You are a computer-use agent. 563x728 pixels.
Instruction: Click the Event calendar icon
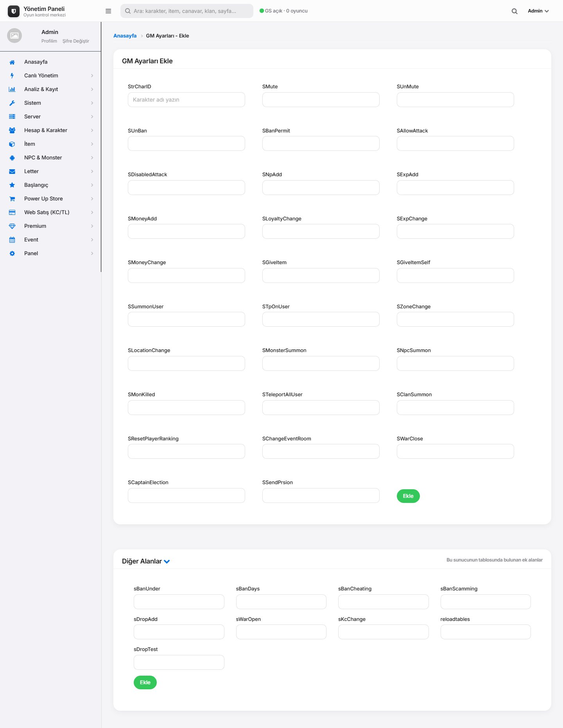[12, 240]
